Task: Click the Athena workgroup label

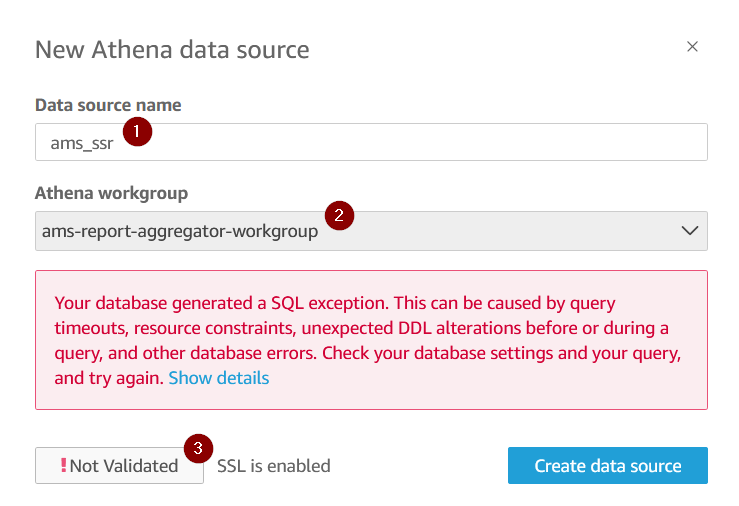Action: (x=112, y=193)
